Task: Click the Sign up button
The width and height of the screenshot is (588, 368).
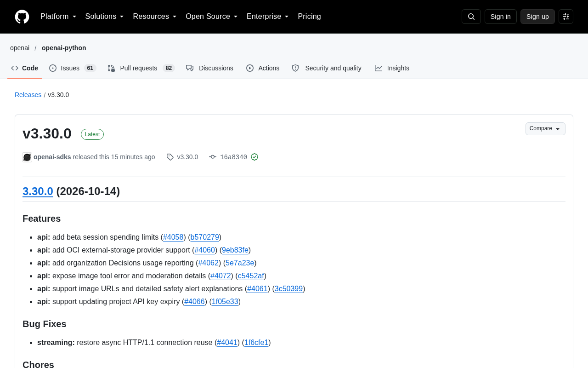Action: [x=537, y=17]
